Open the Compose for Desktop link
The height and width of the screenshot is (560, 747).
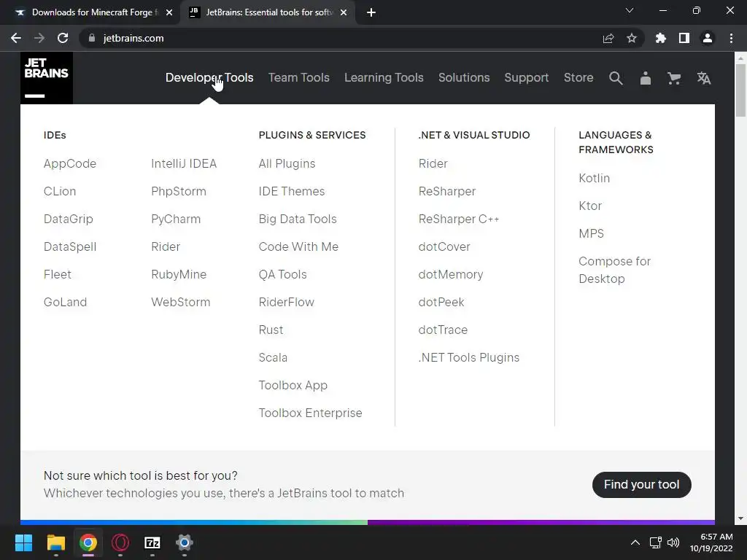point(614,270)
